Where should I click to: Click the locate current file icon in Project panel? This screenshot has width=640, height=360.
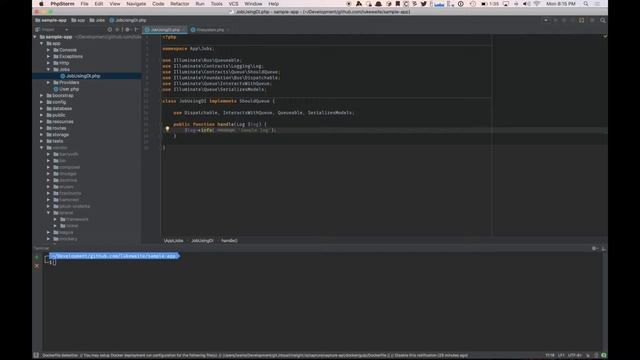109,29
